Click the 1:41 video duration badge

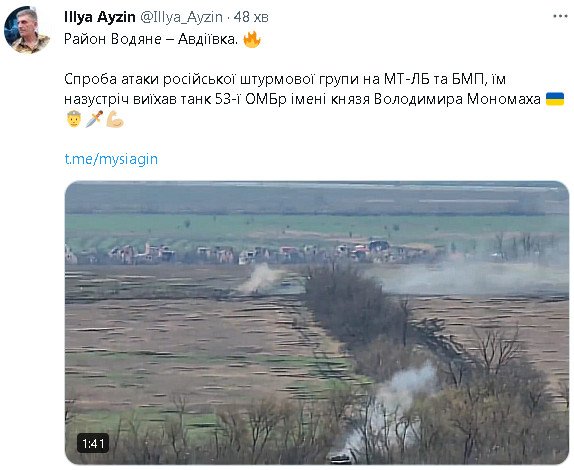93,444
